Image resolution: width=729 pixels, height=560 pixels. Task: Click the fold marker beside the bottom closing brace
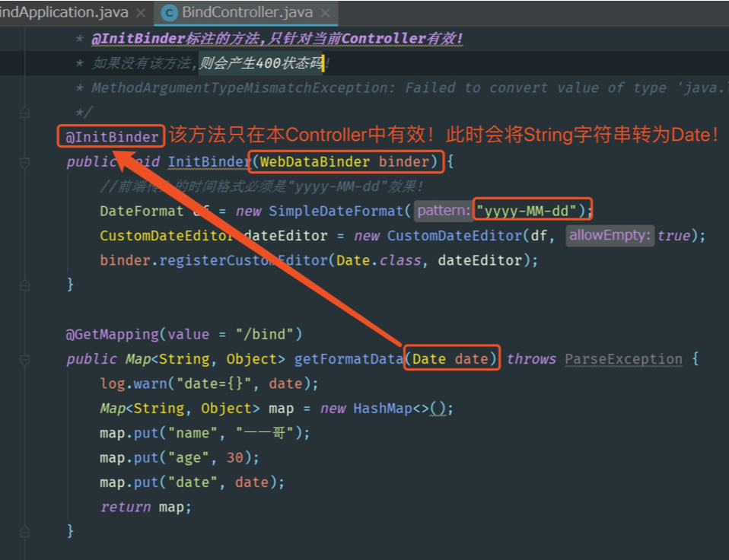pos(27,530)
